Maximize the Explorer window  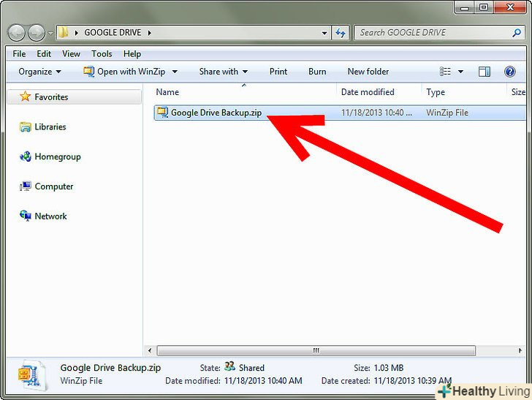[484, 8]
